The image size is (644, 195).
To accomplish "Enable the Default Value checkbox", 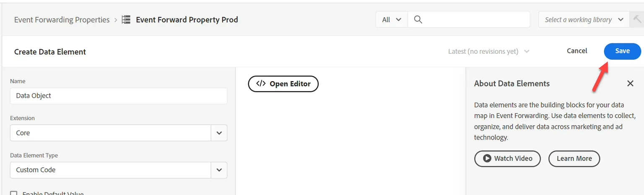I will click(14, 193).
